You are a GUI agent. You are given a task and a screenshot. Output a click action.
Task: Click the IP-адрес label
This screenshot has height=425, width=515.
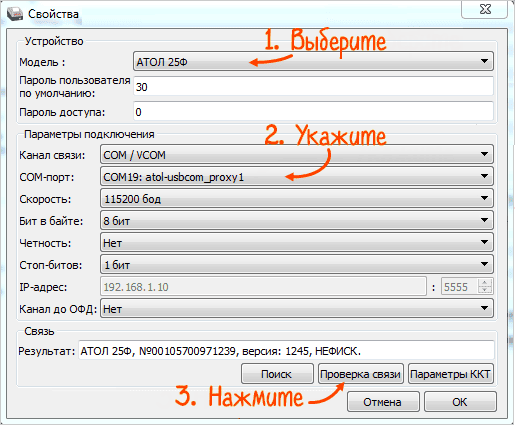(x=43, y=287)
